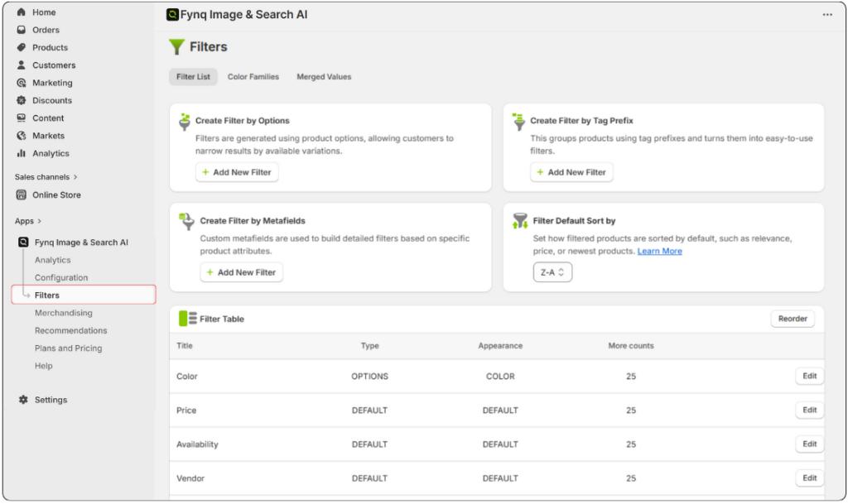Open Analytics under Fynq app
Viewport: 848px width, 504px height.
coord(52,260)
